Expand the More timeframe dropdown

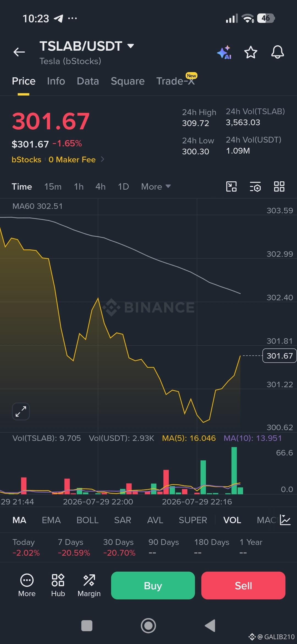156,187
